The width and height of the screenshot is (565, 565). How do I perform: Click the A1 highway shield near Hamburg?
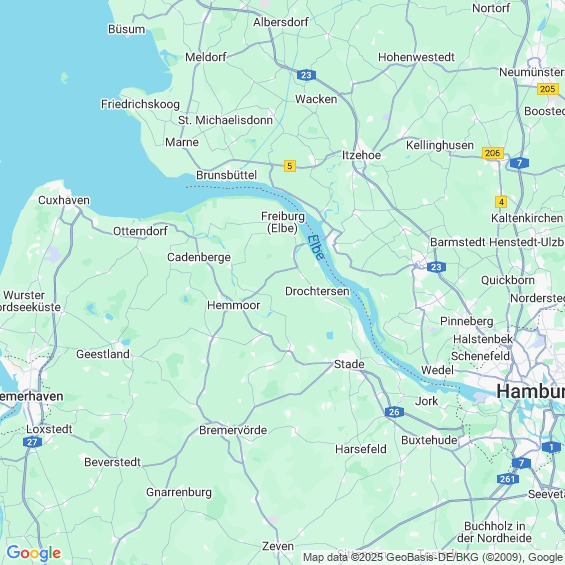(551, 448)
